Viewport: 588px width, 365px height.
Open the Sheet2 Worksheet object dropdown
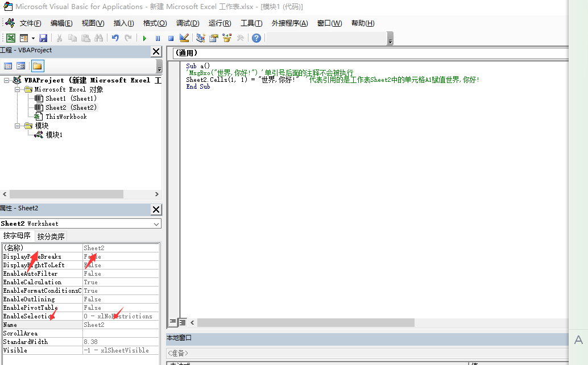(x=156, y=224)
